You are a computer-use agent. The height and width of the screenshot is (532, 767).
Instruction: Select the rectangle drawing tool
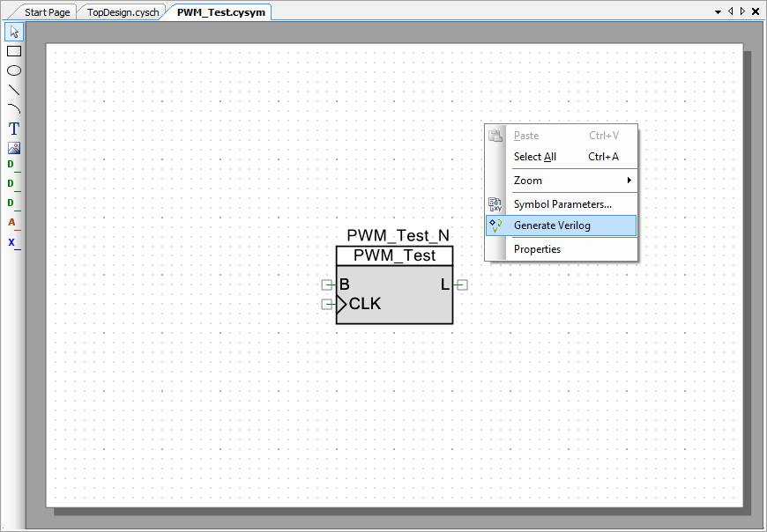(14, 51)
